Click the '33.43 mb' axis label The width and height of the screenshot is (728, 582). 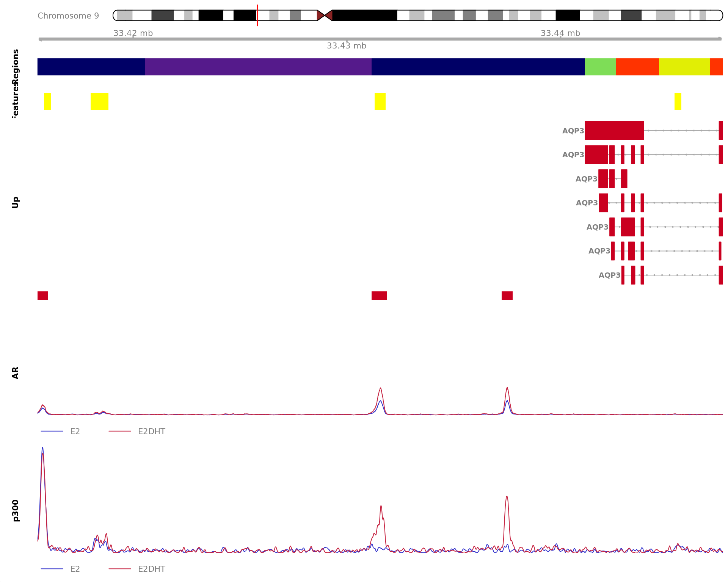click(x=347, y=46)
